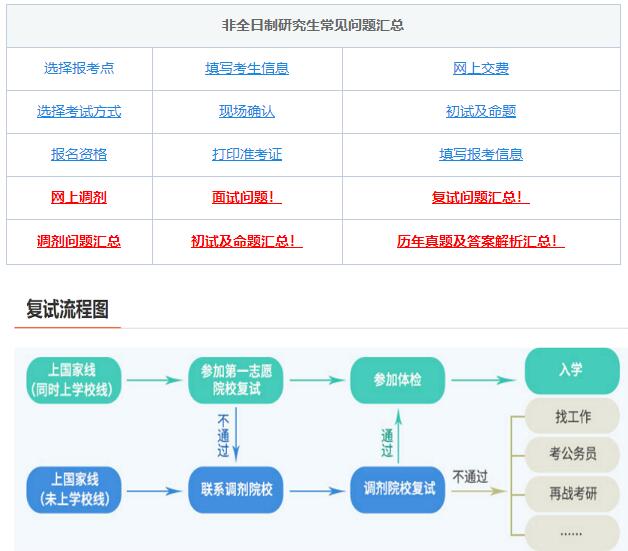Click the 调剂问题汇总 link
This screenshot has width=628, height=551.
(x=79, y=241)
